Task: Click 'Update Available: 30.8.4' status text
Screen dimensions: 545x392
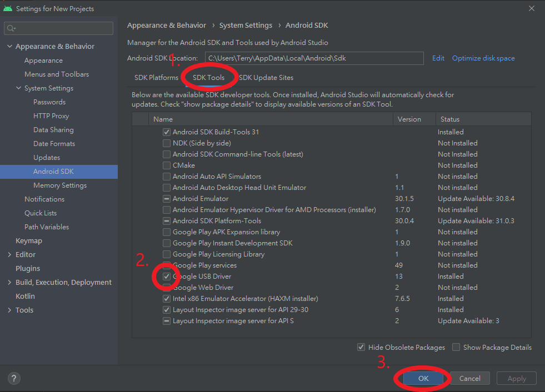Action: pos(476,199)
